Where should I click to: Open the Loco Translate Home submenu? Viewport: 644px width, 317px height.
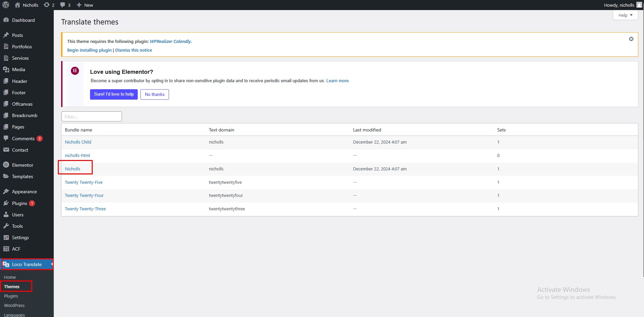(10, 277)
